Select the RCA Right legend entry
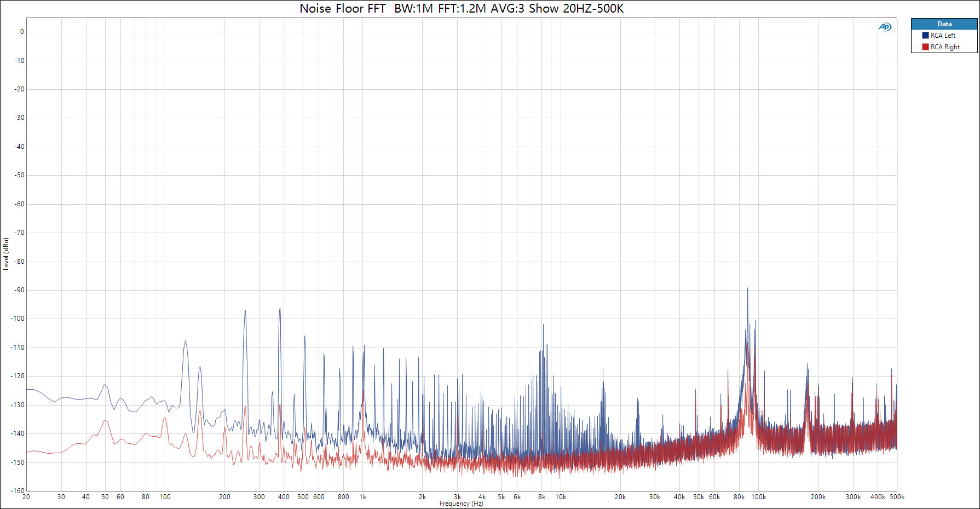This screenshot has width=980, height=509. (x=944, y=47)
